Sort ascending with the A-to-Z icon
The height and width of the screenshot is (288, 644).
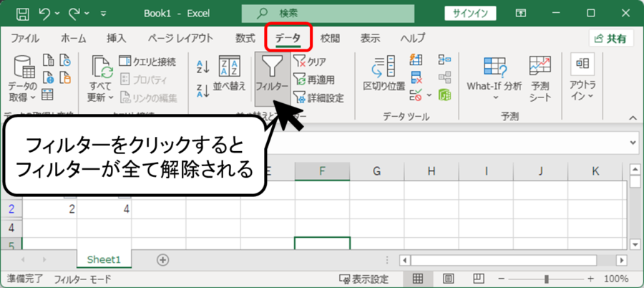click(203, 67)
